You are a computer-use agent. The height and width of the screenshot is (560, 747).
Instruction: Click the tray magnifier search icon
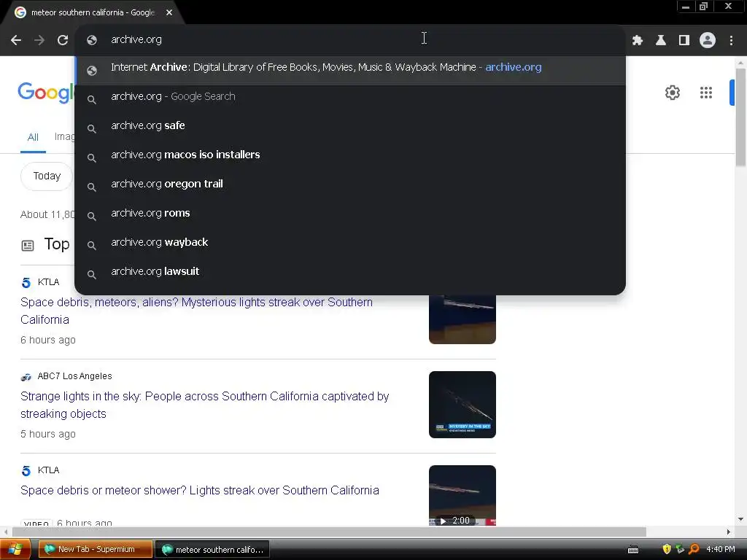[x=694, y=550]
